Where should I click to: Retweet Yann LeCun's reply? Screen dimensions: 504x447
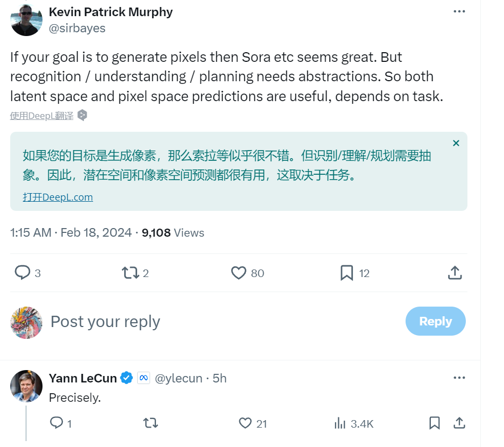pos(151,423)
